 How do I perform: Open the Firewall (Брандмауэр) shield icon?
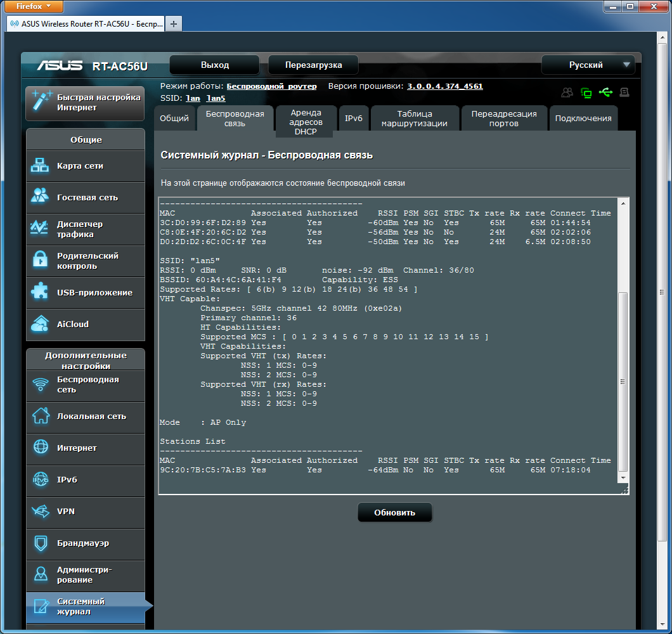tap(40, 543)
